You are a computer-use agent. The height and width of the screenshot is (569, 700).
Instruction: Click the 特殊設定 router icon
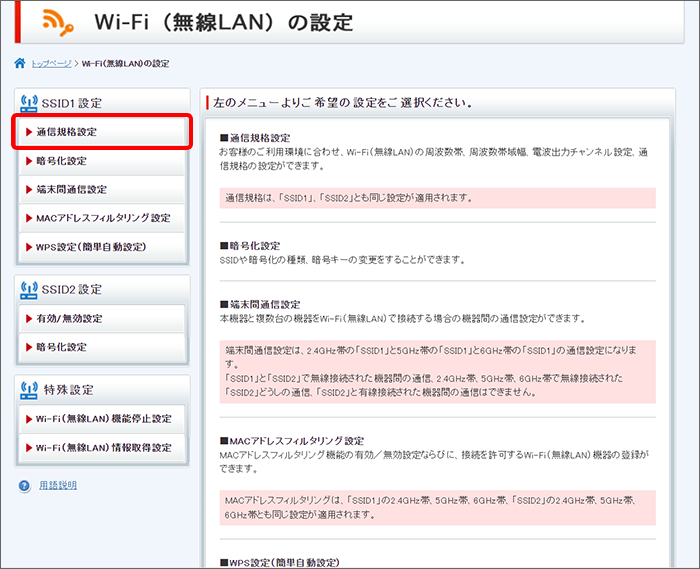click(29, 390)
